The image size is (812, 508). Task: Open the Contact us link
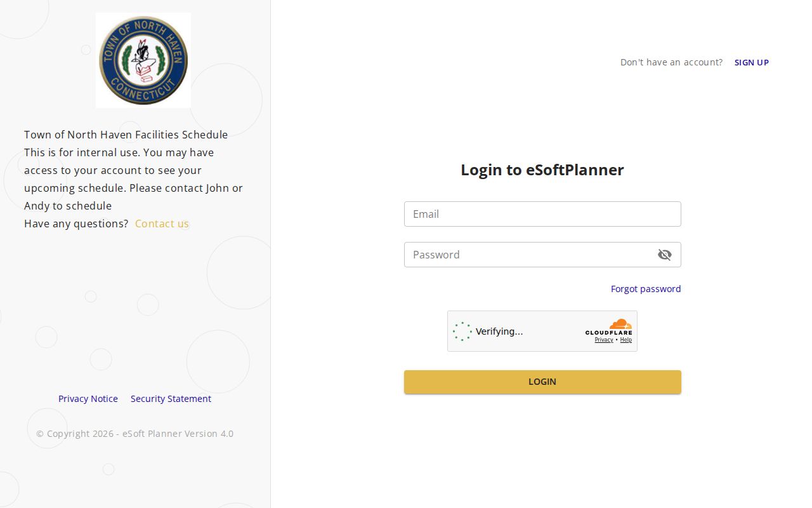tap(162, 224)
